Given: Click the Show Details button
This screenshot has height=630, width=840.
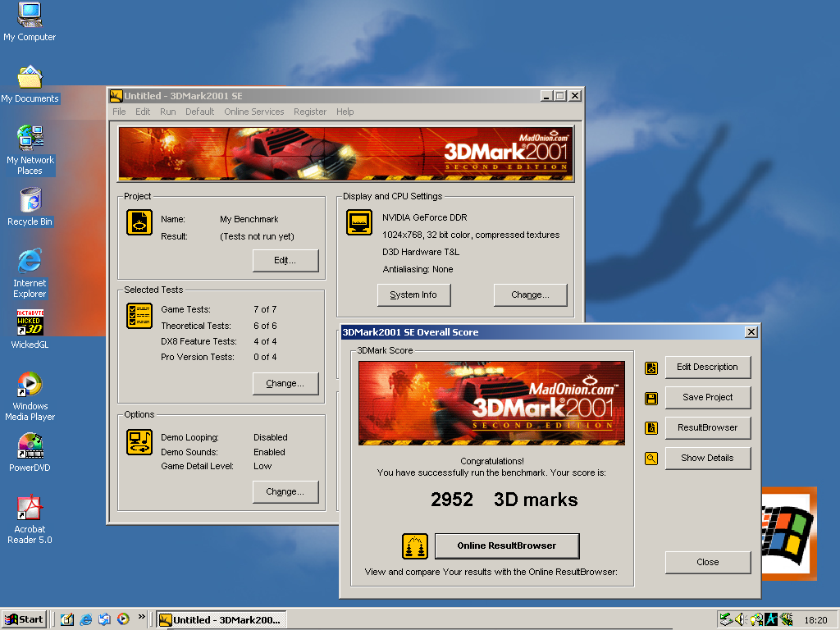Looking at the screenshot, I should [x=708, y=458].
